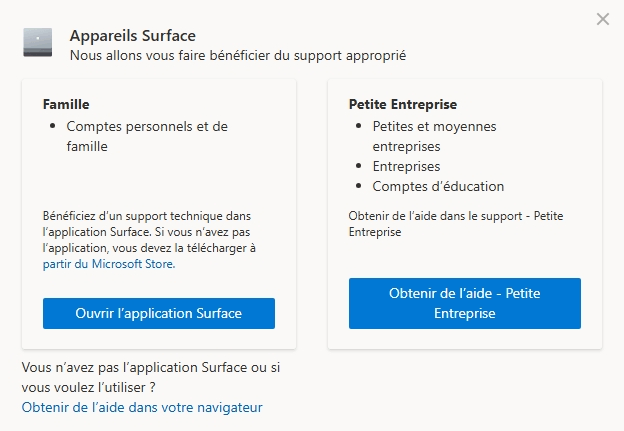The image size is (624, 431).
Task: Click the 'Nous allons vous faire bénéficier' subtitle
Action: coord(237,55)
